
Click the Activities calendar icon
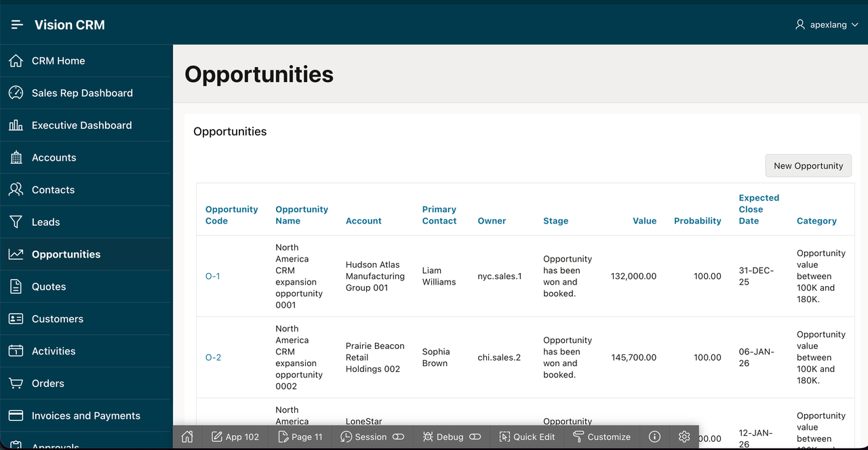point(16,351)
